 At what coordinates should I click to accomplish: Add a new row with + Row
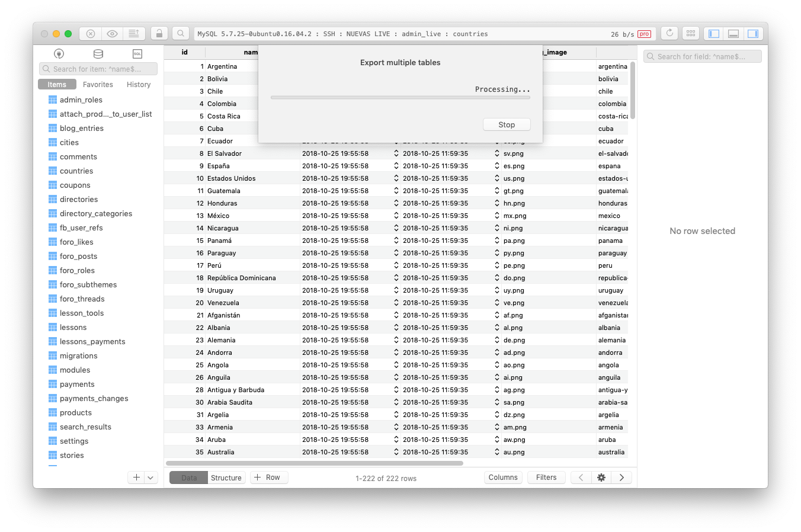pyautogui.click(x=269, y=477)
